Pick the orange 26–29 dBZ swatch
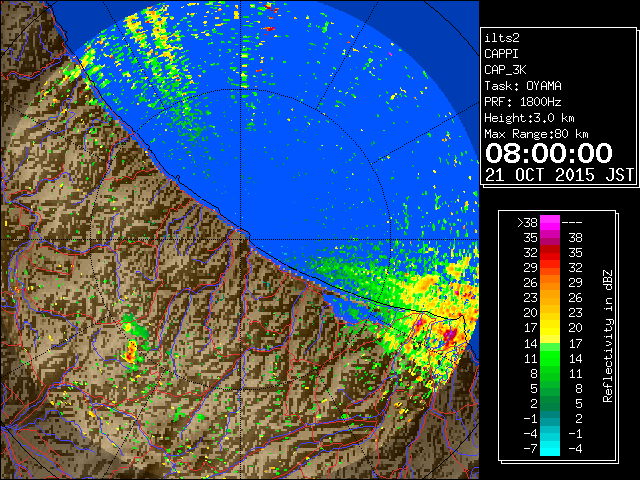640x480 pixels. point(550,283)
